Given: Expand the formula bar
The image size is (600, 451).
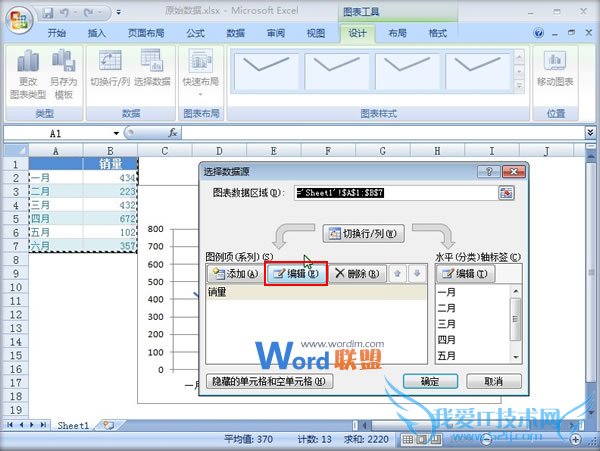Looking at the screenshot, I should click(x=590, y=133).
